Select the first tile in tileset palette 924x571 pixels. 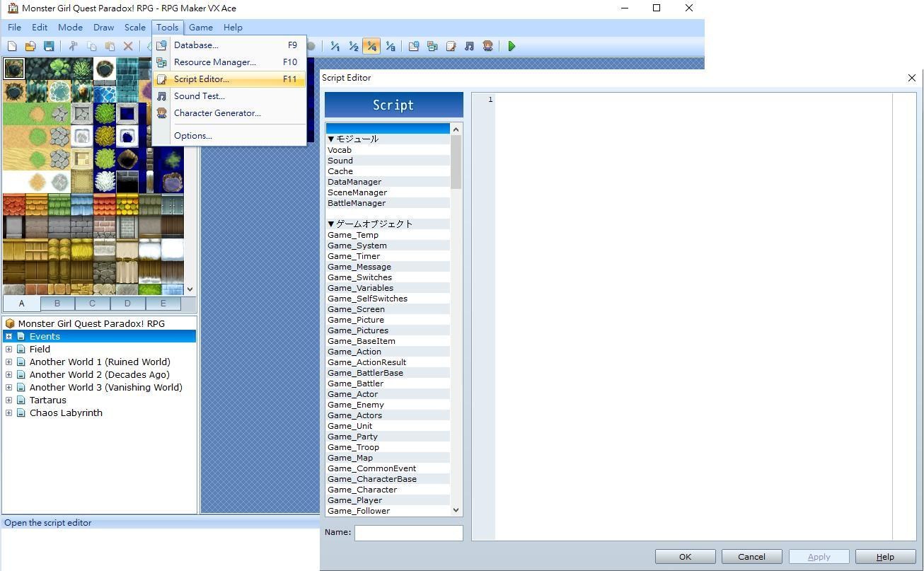[14, 69]
